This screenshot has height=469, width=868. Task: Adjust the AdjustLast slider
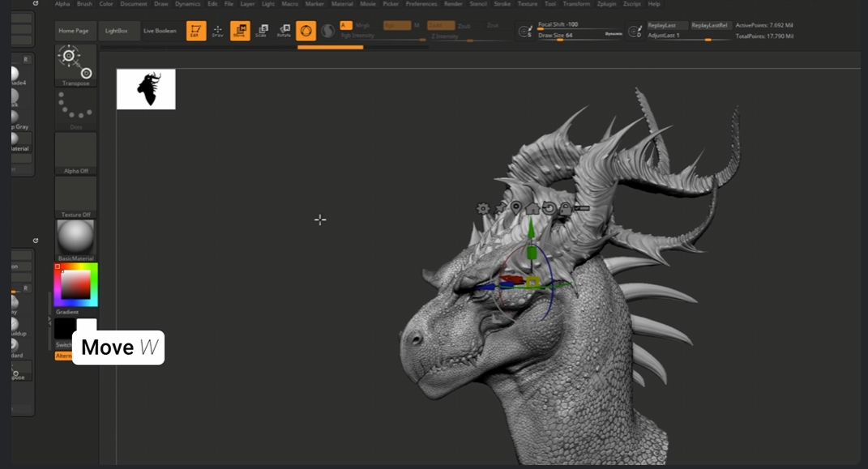click(689, 36)
